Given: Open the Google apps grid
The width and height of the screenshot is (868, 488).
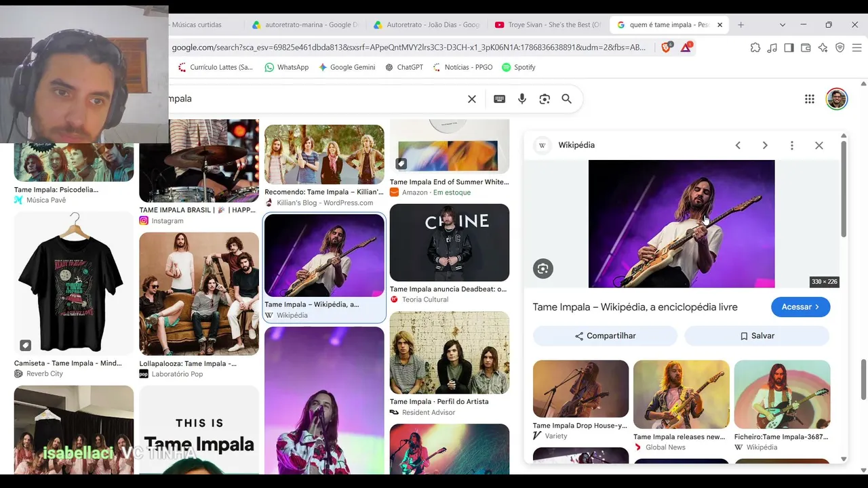Looking at the screenshot, I should coord(810,99).
